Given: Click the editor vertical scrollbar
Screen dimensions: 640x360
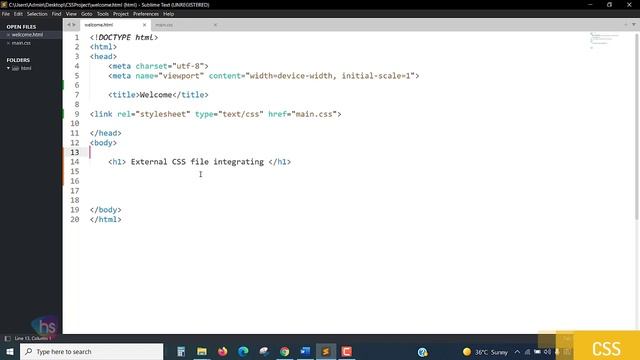Looking at the screenshot, I should click(637, 127).
